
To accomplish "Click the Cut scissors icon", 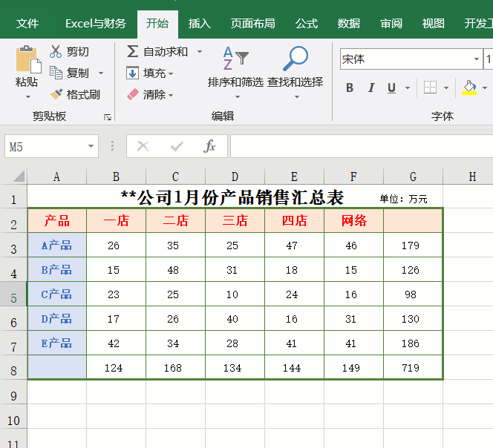I will (x=56, y=52).
